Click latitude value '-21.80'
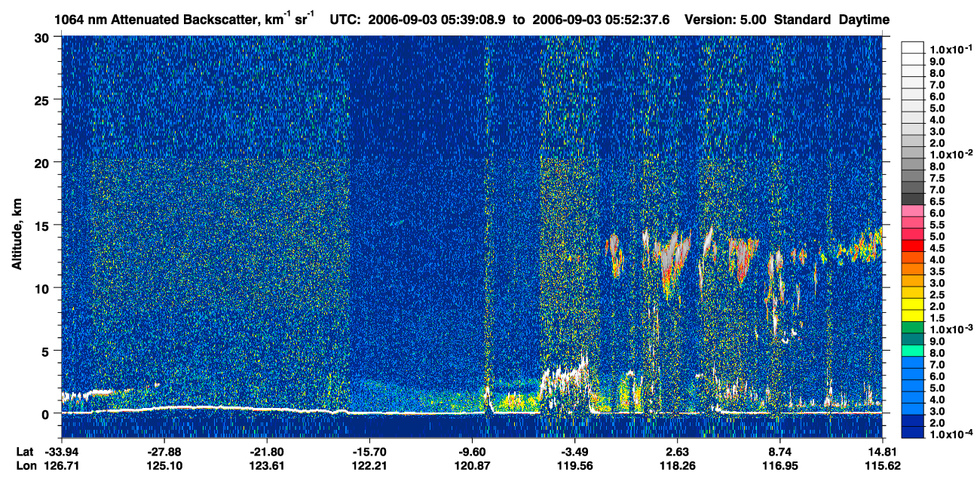This screenshot has height=503, width=980. 268,452
